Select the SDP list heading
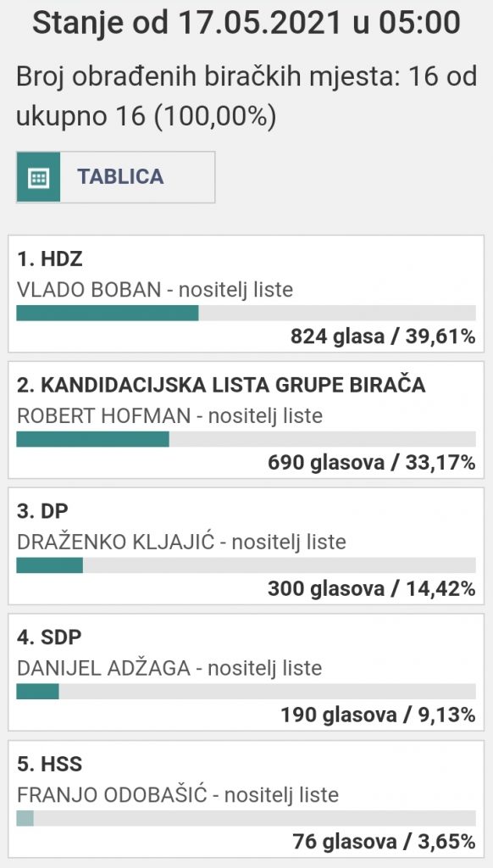This screenshot has width=493, height=868. tap(49, 637)
